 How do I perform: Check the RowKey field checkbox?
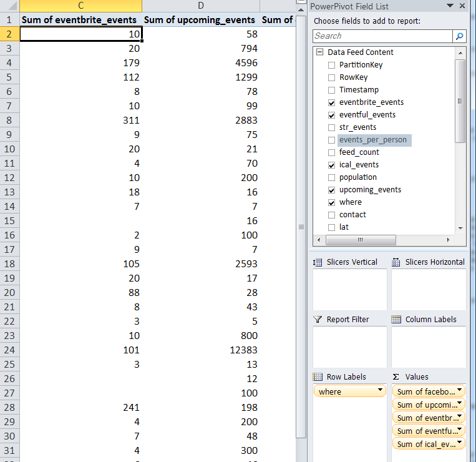331,77
